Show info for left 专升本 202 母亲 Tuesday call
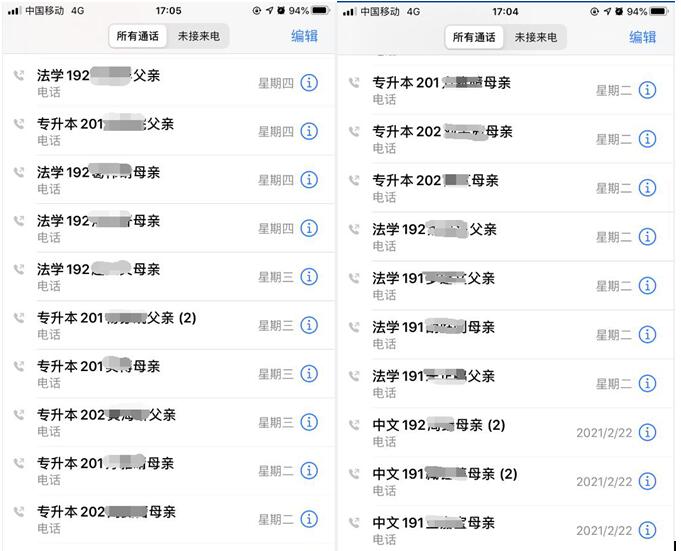 click(309, 519)
